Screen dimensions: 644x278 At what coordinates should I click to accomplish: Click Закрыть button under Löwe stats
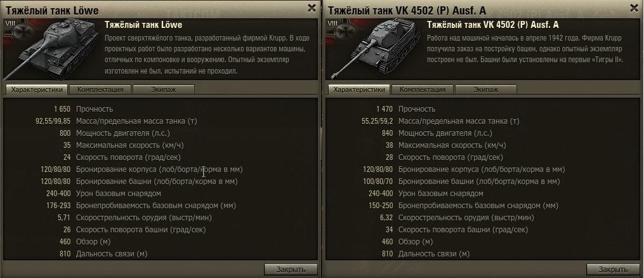[x=291, y=269]
